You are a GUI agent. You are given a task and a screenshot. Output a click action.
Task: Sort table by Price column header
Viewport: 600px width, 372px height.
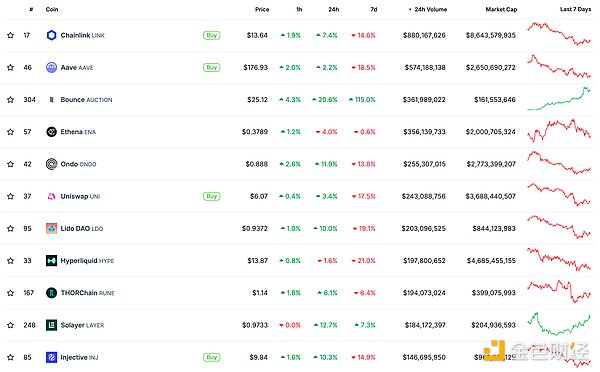click(262, 9)
